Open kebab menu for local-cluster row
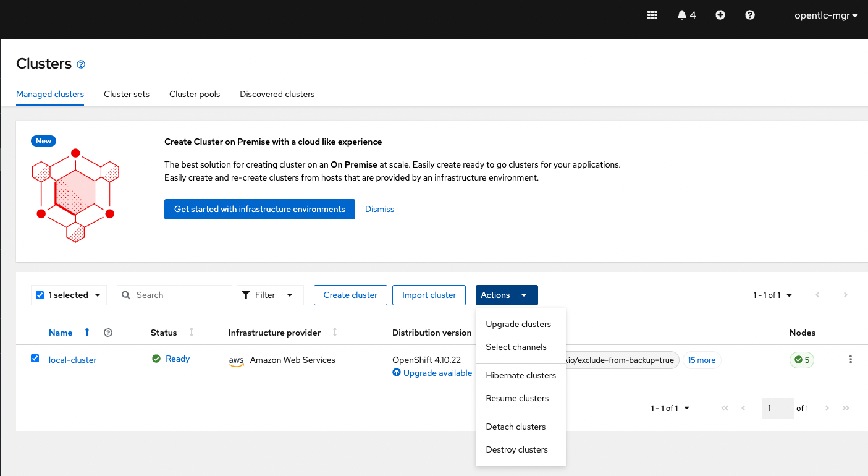The image size is (868, 476). (851, 359)
